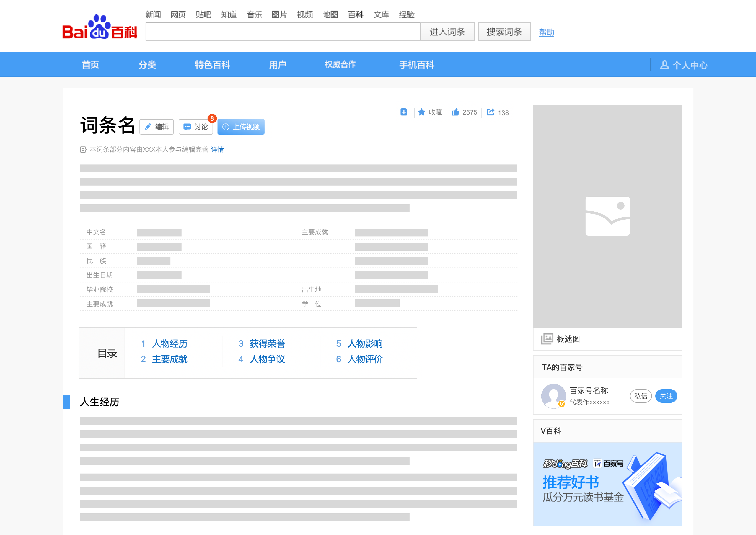Image resolution: width=756 pixels, height=535 pixels.
Task: Click the 私信 message button
Action: pos(640,396)
